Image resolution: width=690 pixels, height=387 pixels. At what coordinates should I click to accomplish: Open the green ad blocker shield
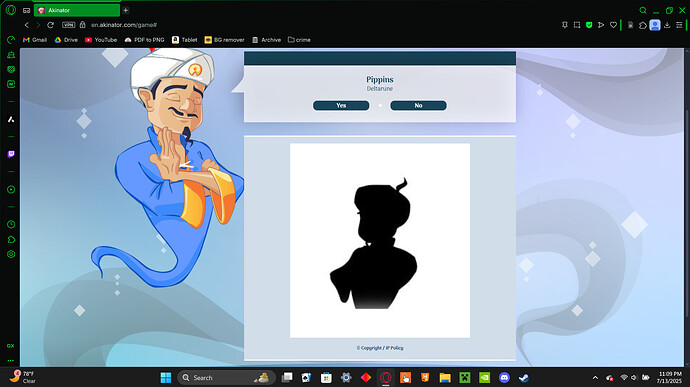point(589,25)
